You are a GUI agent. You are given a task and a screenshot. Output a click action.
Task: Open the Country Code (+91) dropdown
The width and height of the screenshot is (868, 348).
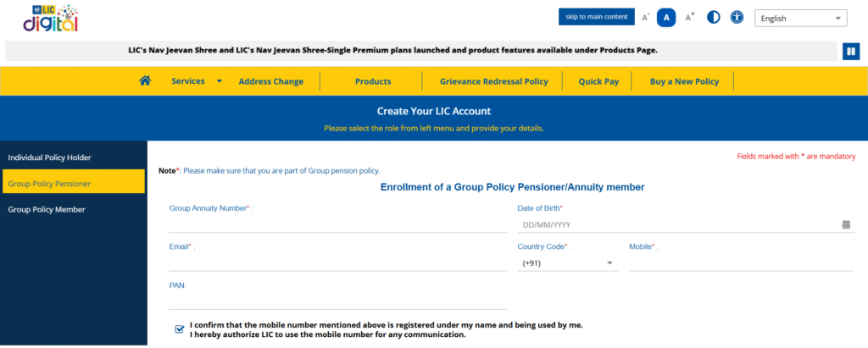(x=567, y=263)
